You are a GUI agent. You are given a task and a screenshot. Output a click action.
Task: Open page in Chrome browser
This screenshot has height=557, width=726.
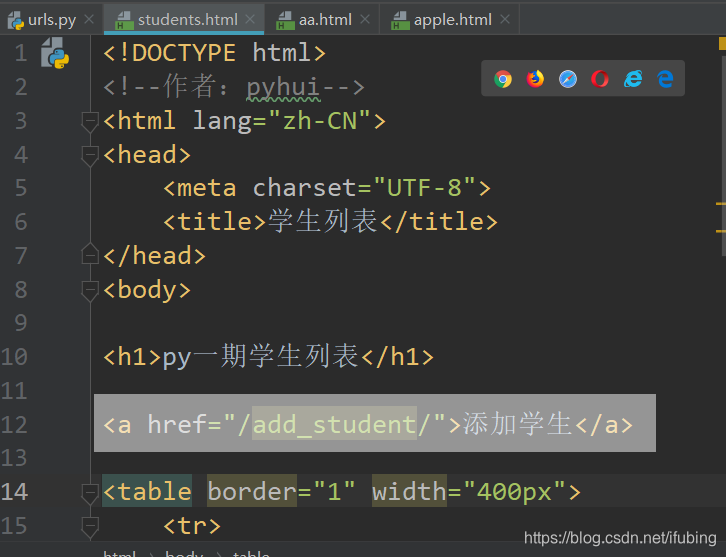point(503,79)
